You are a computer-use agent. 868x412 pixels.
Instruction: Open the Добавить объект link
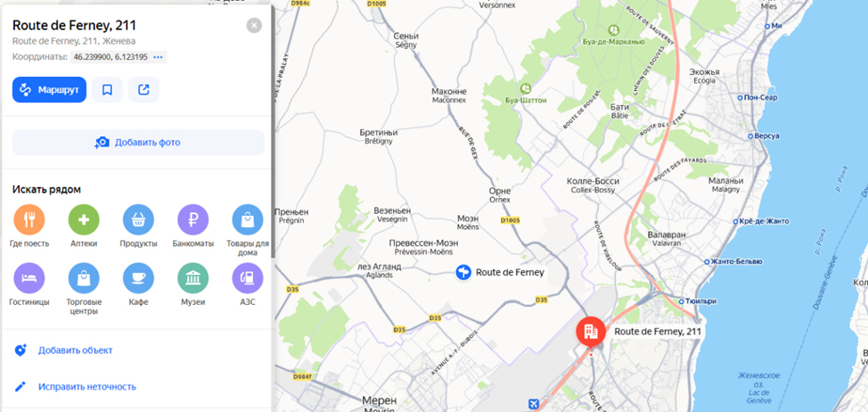point(75,350)
